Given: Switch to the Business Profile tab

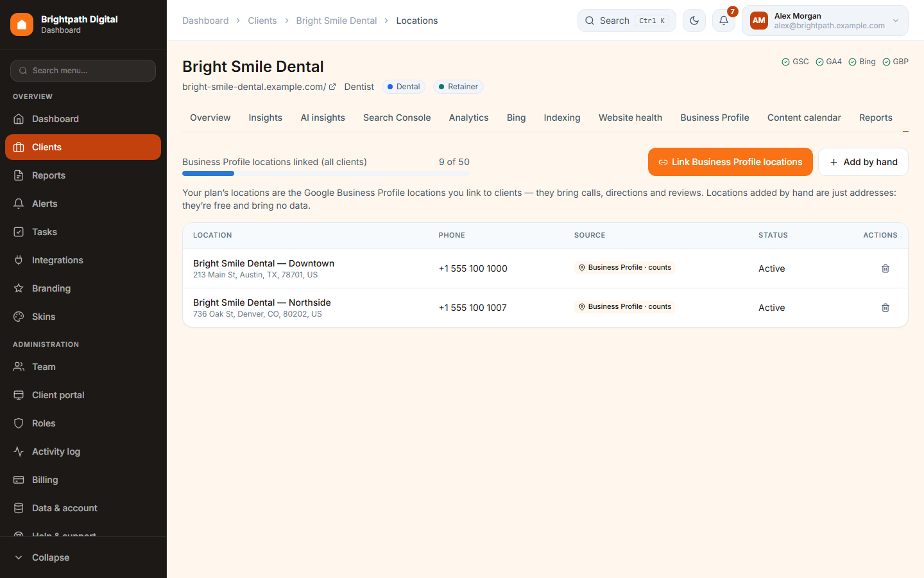Looking at the screenshot, I should 714,118.
